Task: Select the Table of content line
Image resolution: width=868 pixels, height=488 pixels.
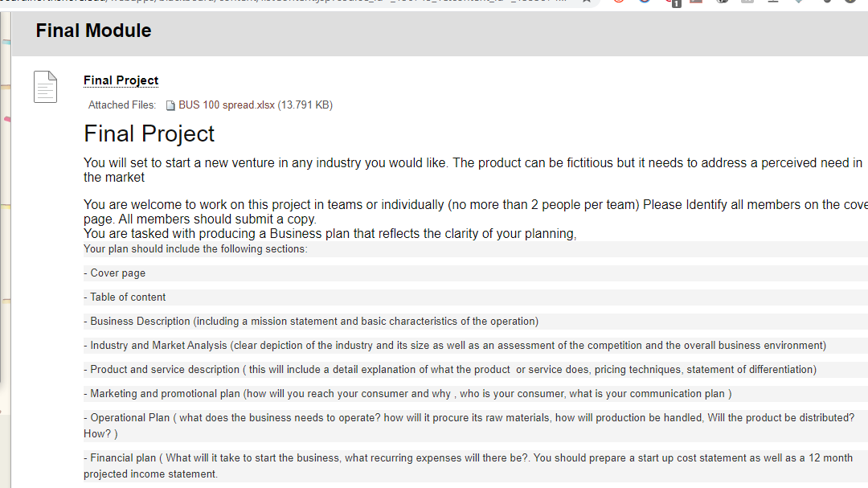Action: pos(127,297)
